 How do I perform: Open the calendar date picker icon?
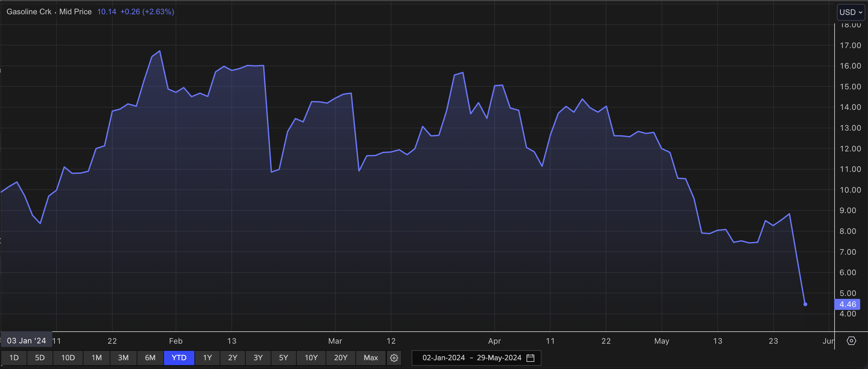530,358
